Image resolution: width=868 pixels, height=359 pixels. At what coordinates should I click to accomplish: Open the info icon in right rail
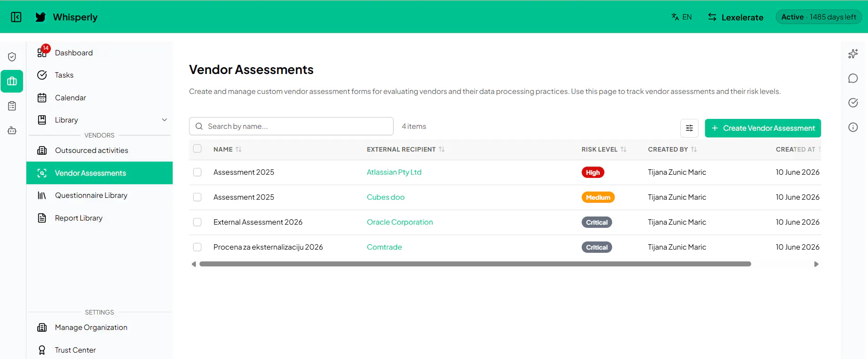point(853,127)
